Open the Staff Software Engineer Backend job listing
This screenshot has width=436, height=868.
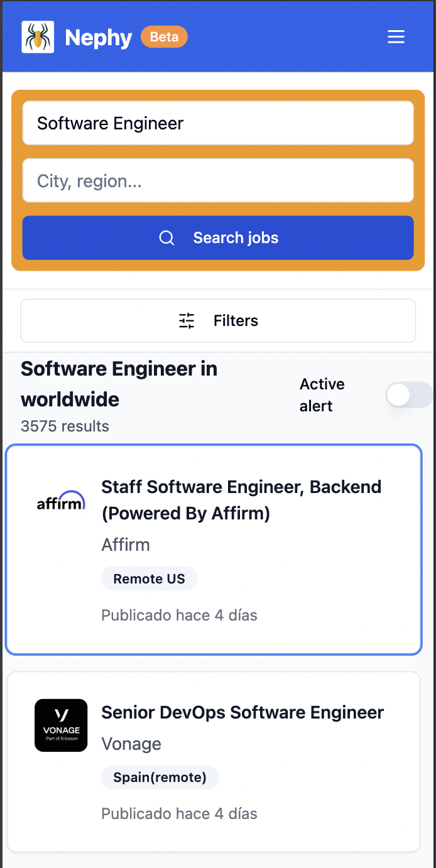241,499
